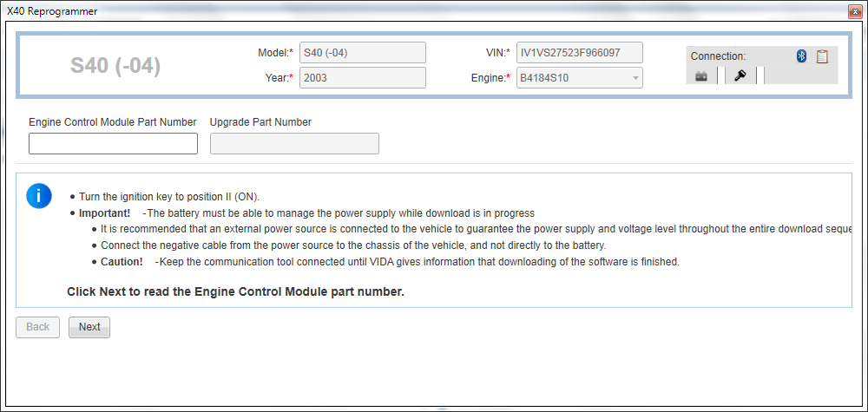The height and width of the screenshot is (412, 868).
Task: Click the 'Caution!' bold text
Action: (x=122, y=262)
